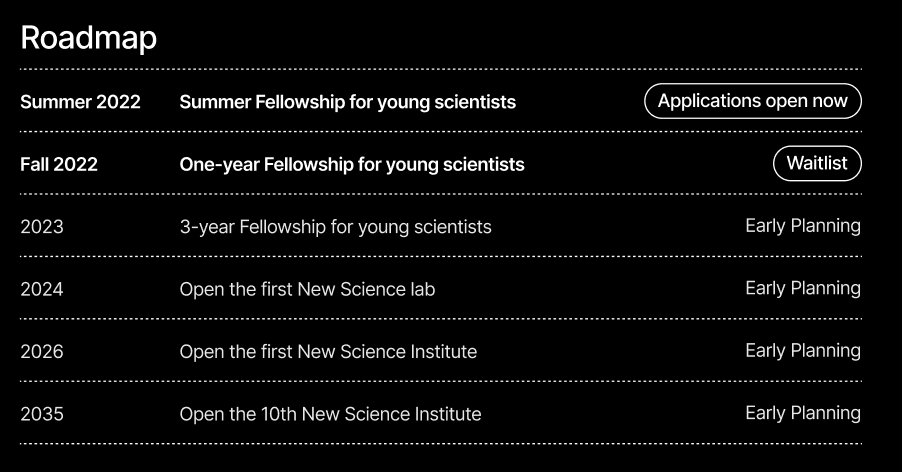Click Early Planning status in the 2026 row
The image size is (902, 472).
click(x=802, y=350)
